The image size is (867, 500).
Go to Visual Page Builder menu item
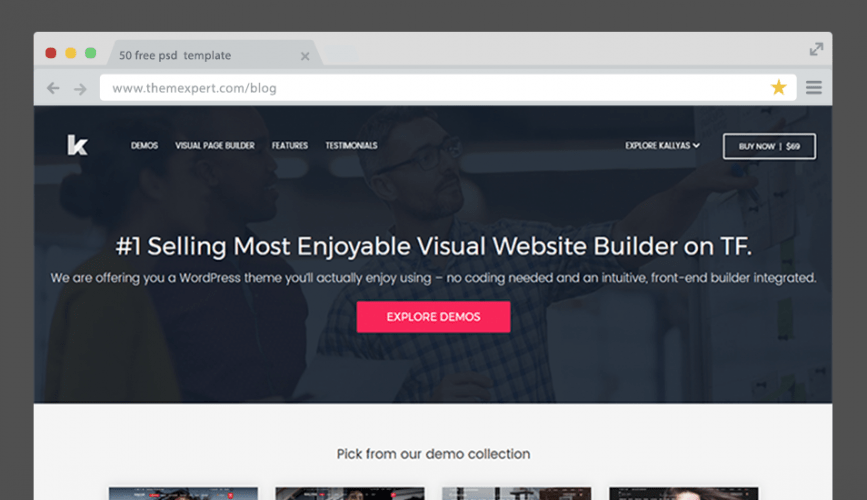[215, 146]
